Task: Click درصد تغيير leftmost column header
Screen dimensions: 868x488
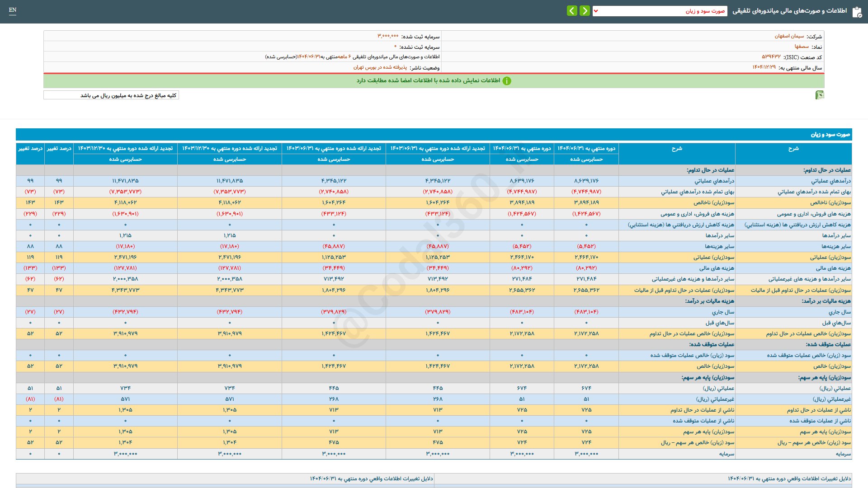Action: (x=30, y=149)
